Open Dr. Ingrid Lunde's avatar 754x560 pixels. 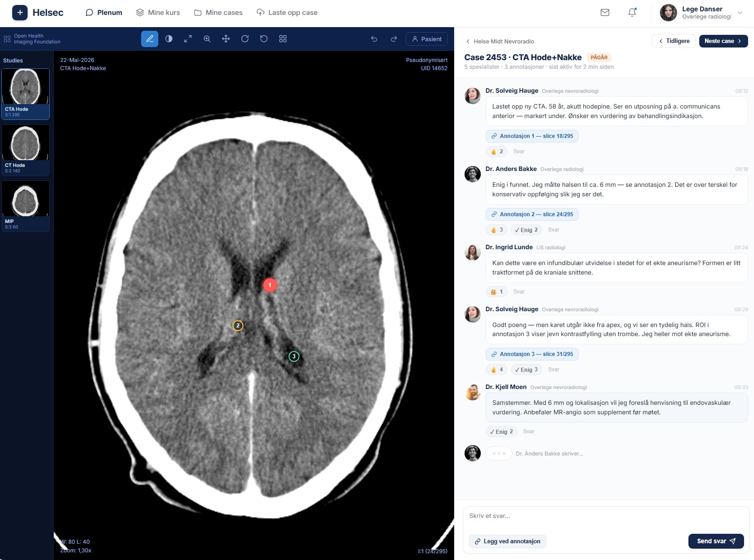click(x=473, y=252)
